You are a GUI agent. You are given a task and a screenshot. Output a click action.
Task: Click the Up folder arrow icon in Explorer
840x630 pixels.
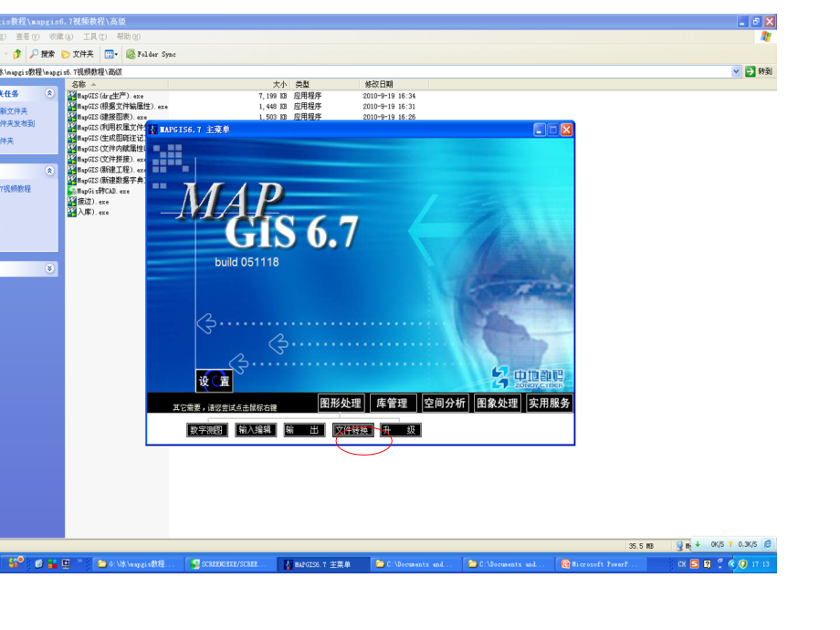coord(17,54)
